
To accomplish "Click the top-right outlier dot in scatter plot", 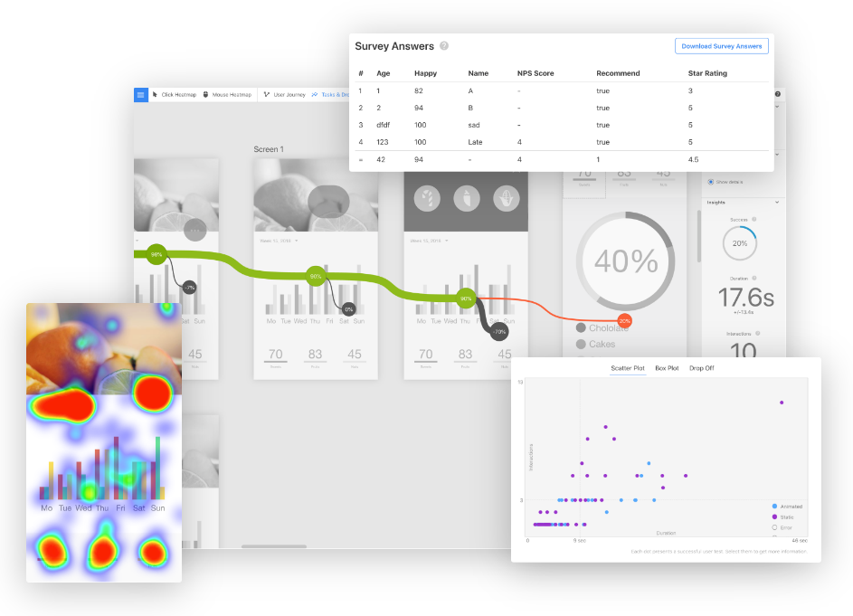I will tap(782, 403).
